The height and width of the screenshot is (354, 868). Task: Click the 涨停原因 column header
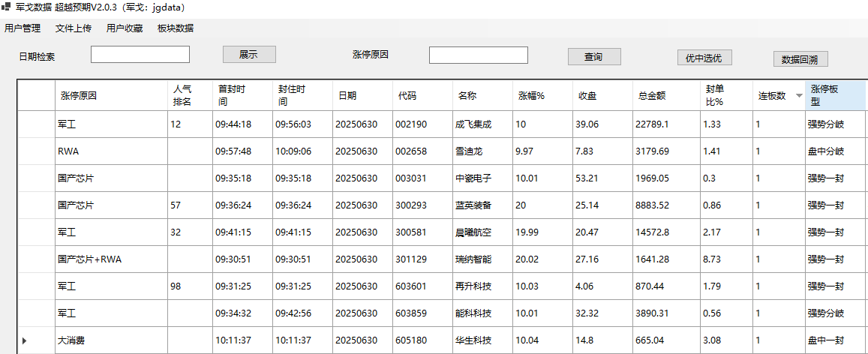click(x=111, y=96)
